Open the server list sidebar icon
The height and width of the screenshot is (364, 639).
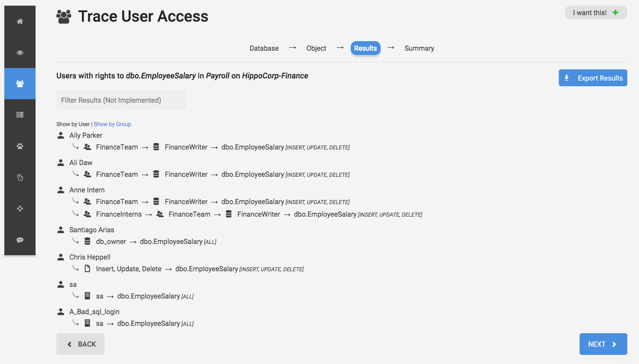(20, 115)
